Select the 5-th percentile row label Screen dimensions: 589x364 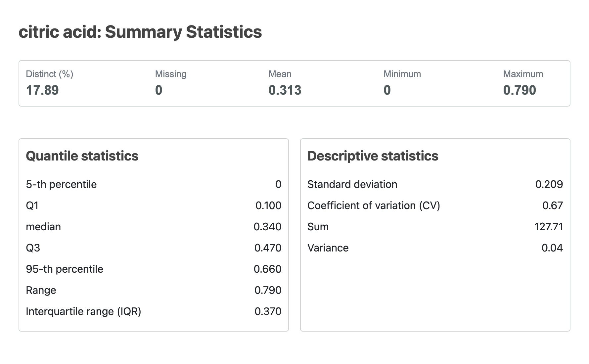click(61, 184)
